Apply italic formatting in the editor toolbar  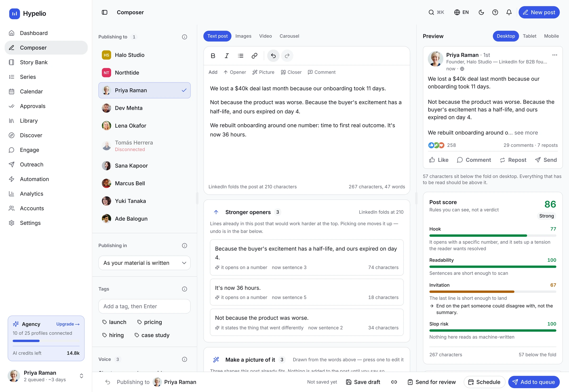click(x=227, y=56)
